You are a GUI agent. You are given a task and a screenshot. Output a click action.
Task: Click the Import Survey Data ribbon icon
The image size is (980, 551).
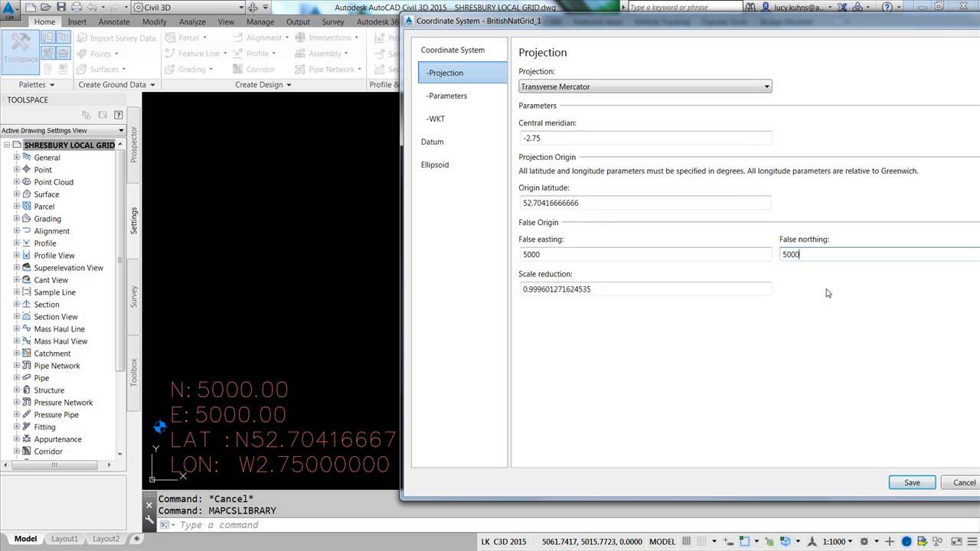pos(82,37)
